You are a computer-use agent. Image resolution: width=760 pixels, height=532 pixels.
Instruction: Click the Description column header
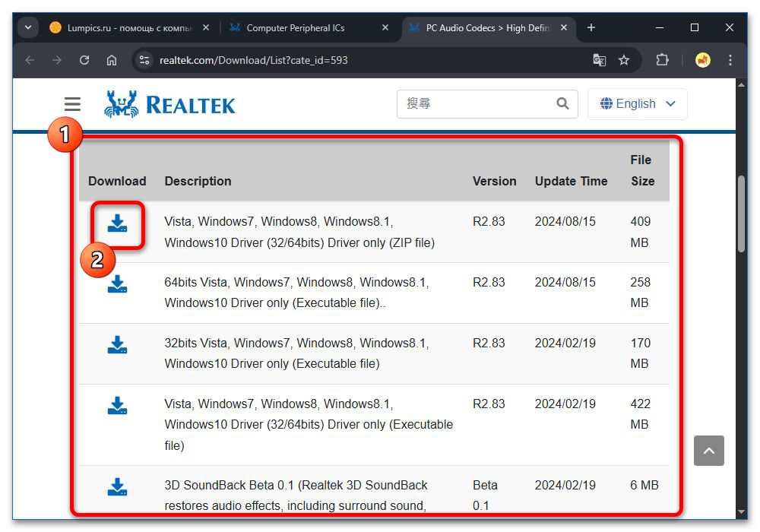[x=198, y=181]
